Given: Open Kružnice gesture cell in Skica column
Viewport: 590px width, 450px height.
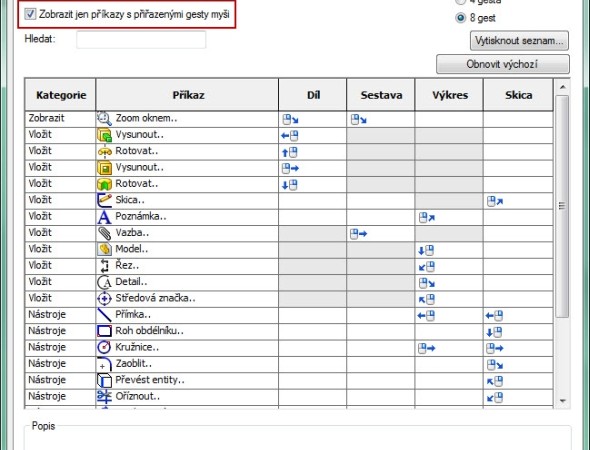Looking at the screenshot, I should click(518, 348).
